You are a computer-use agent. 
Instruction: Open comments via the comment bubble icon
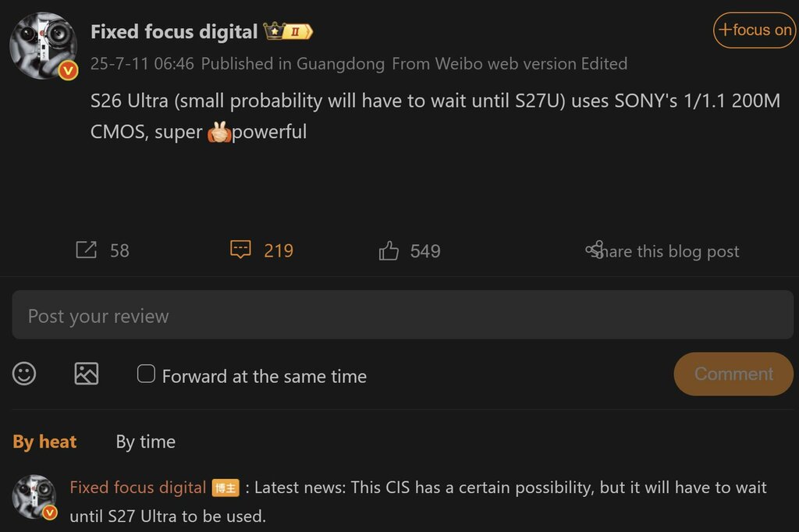coord(240,250)
